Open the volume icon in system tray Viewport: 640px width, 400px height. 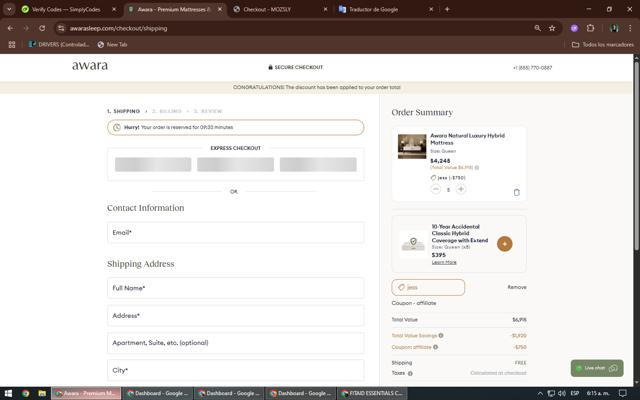pos(562,393)
